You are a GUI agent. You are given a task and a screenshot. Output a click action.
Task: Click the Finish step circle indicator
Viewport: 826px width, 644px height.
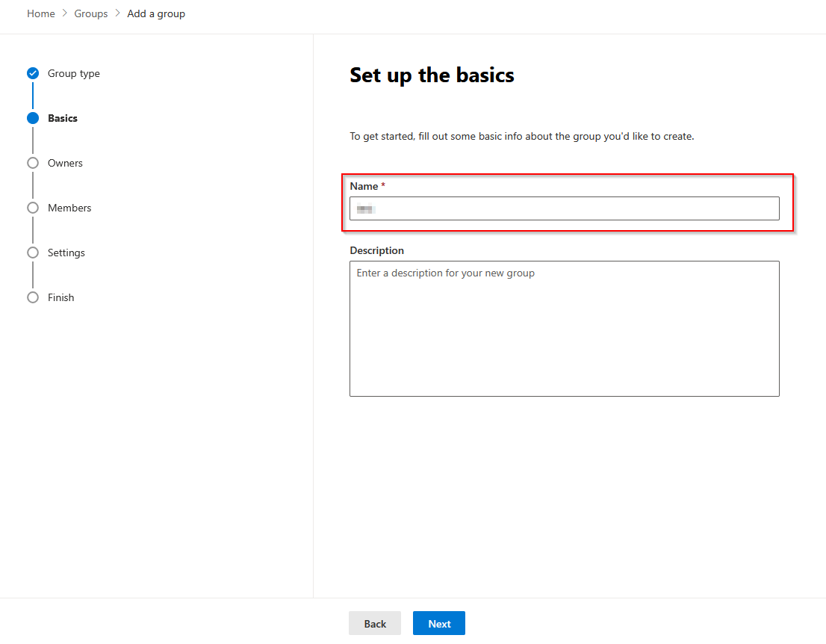(x=33, y=297)
